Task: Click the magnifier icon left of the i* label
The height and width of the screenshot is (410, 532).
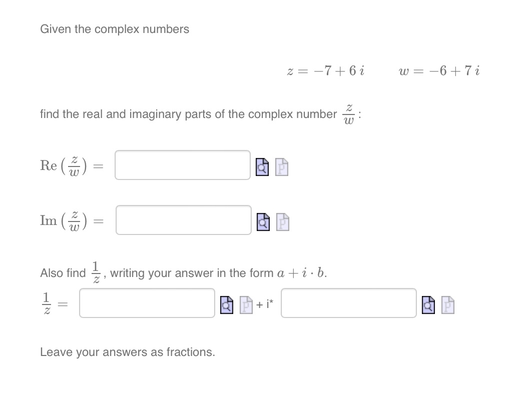Action: tap(226, 304)
